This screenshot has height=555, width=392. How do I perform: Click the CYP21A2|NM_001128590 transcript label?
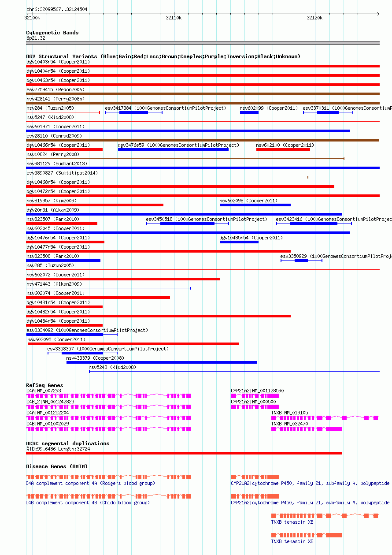point(258,391)
